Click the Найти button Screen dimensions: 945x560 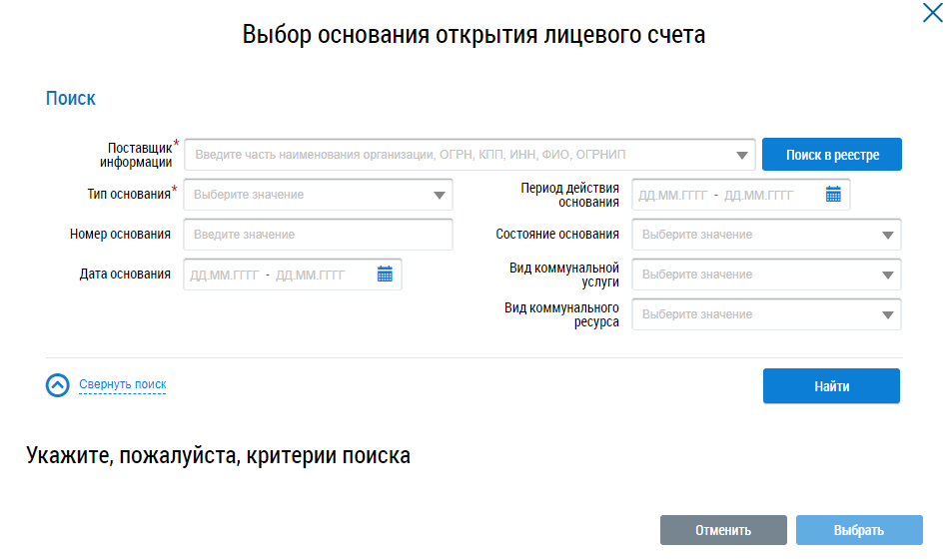point(831,386)
